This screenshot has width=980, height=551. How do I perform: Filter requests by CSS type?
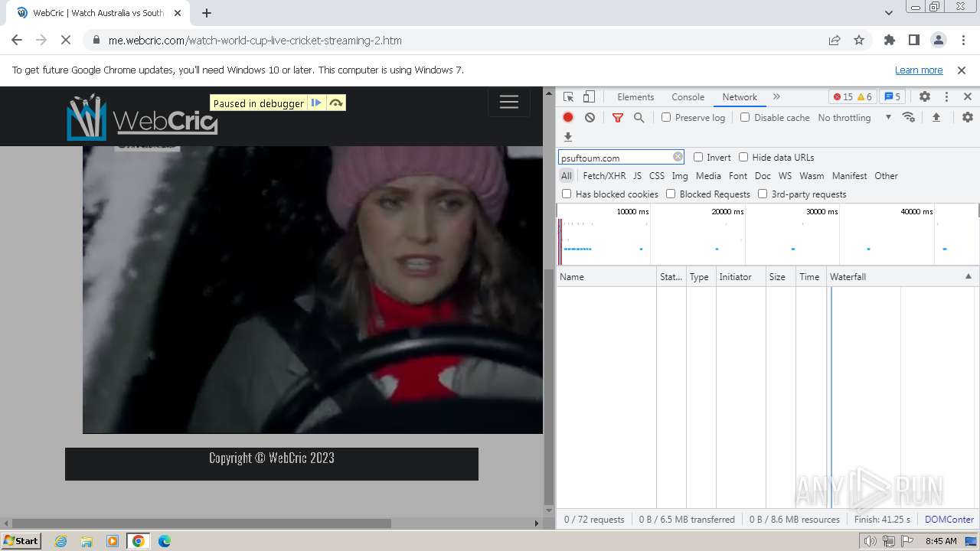coord(657,175)
